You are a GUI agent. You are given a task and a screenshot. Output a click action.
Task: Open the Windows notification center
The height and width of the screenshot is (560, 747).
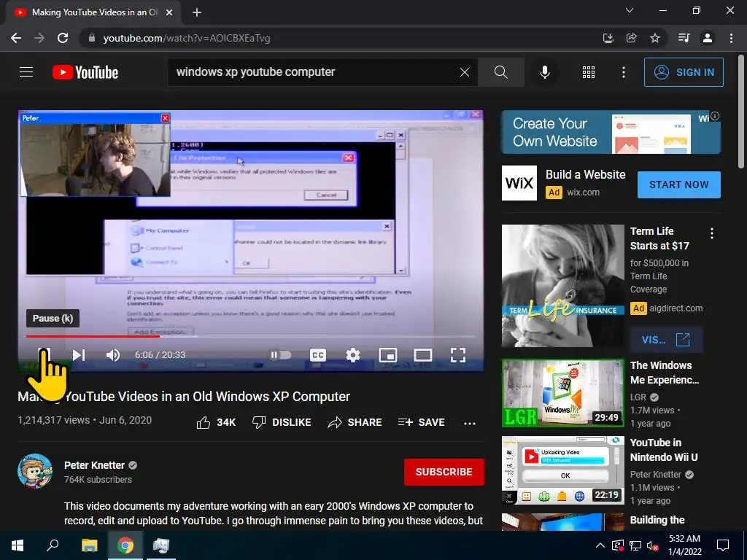coord(723,545)
